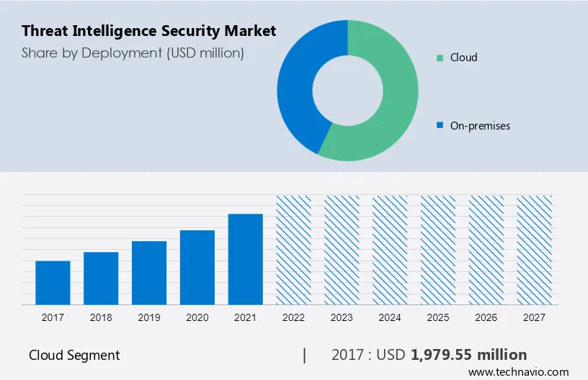Click the 1,979.55 million value

[x=469, y=355]
